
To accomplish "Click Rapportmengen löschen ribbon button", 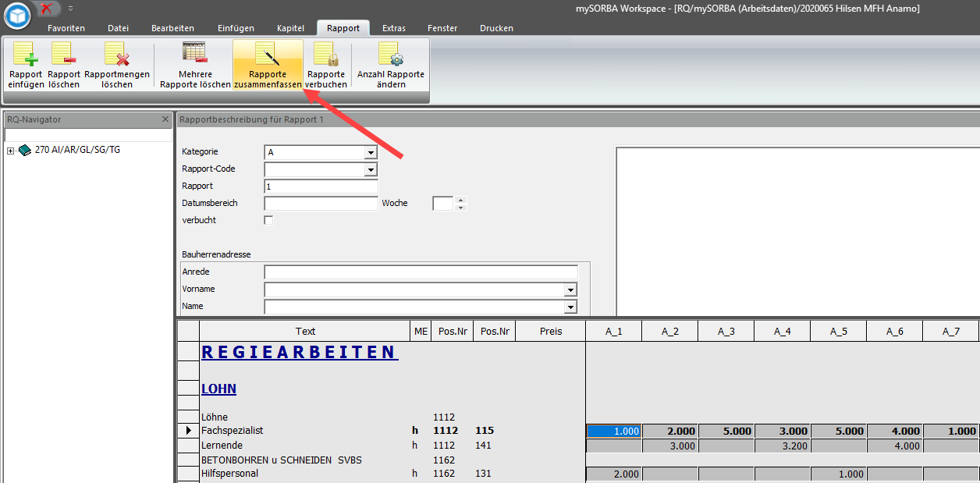I will point(117,65).
